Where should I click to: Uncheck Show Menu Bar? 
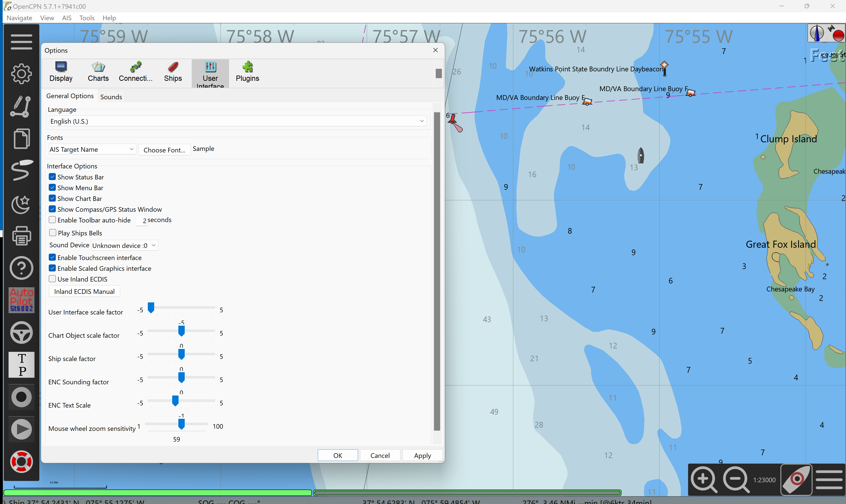click(x=52, y=188)
